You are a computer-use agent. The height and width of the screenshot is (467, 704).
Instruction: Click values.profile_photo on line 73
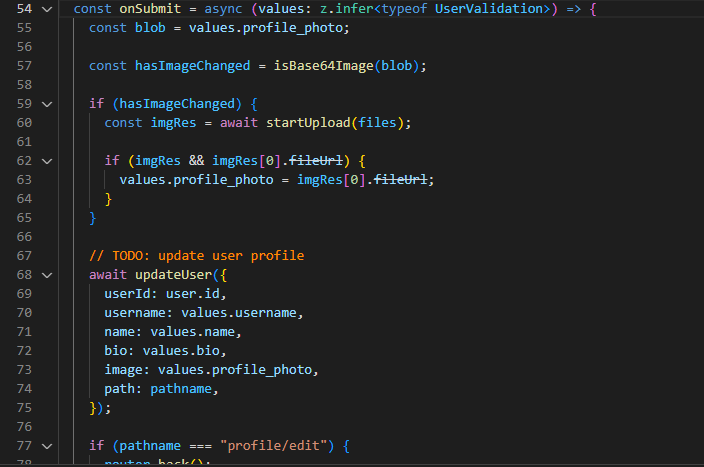[x=235, y=370]
